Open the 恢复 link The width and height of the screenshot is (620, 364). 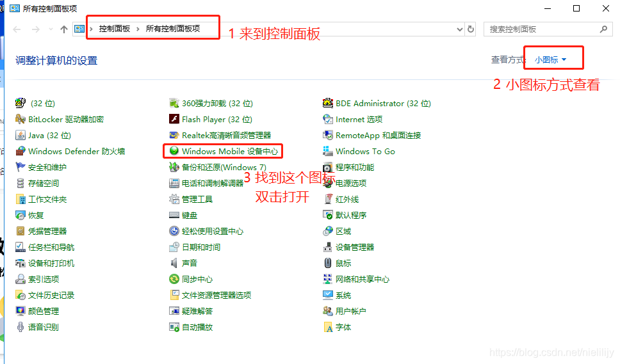[36, 215]
